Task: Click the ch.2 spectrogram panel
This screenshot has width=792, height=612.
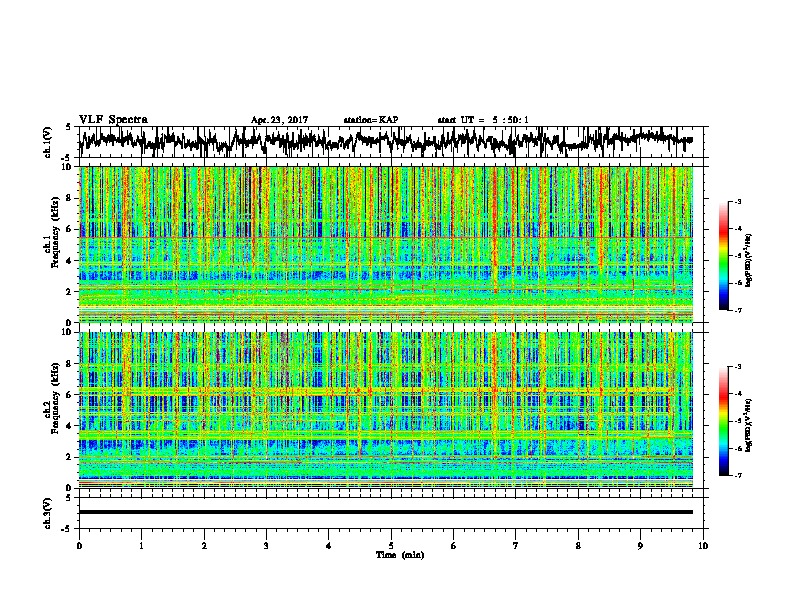Action: 386,410
